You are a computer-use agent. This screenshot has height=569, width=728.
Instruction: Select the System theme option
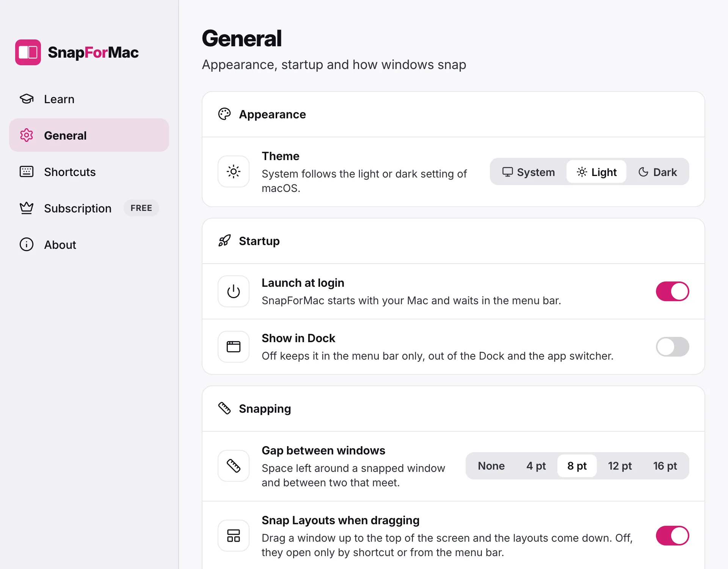[529, 172]
